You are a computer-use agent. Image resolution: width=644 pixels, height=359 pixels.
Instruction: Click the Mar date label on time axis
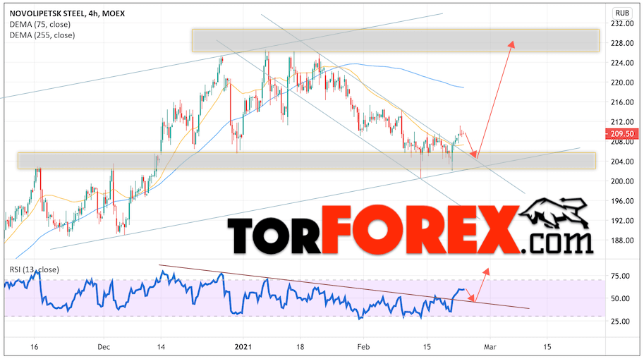pos(490,347)
